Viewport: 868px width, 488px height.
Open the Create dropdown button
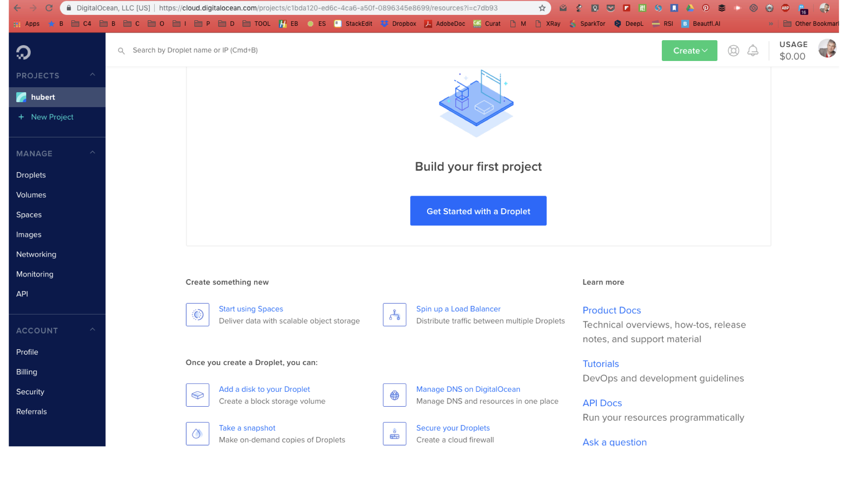[x=689, y=51]
